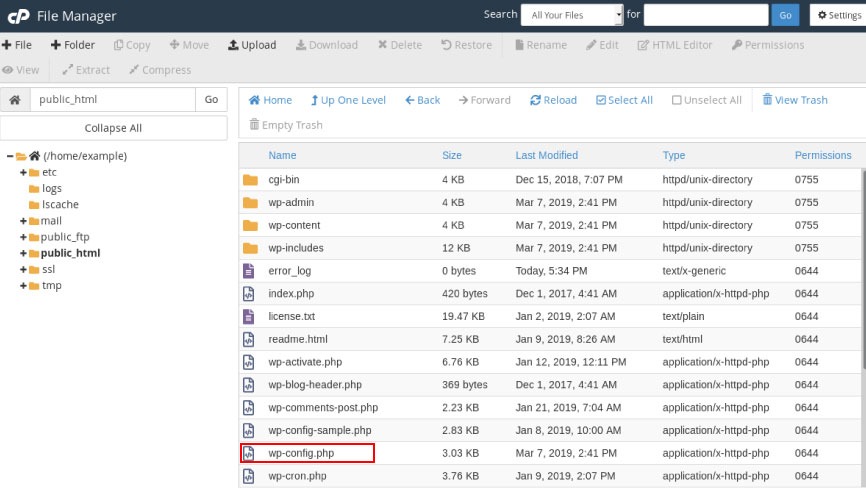Create a new file with + File
The image size is (866, 488).
[x=17, y=45]
